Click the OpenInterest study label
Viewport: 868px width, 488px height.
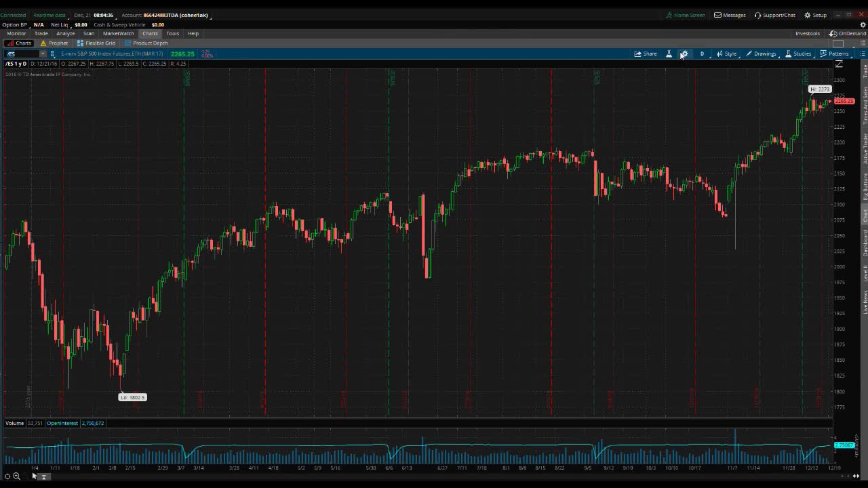(x=62, y=423)
